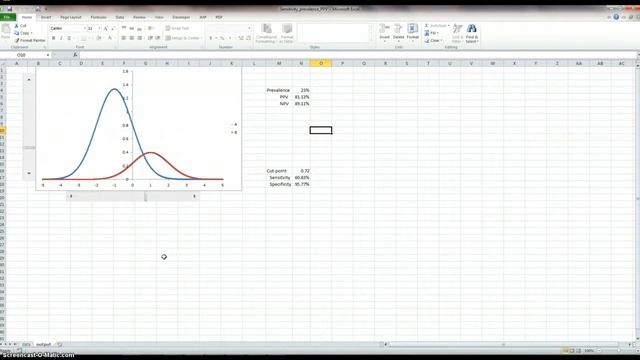This screenshot has width=640, height=360.
Task: Click the chart legend entry B
Action: [234, 133]
